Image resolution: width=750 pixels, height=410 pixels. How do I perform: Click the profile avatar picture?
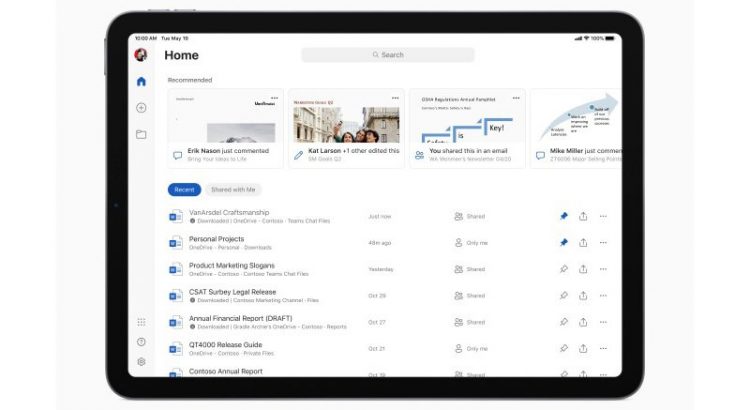click(141, 55)
